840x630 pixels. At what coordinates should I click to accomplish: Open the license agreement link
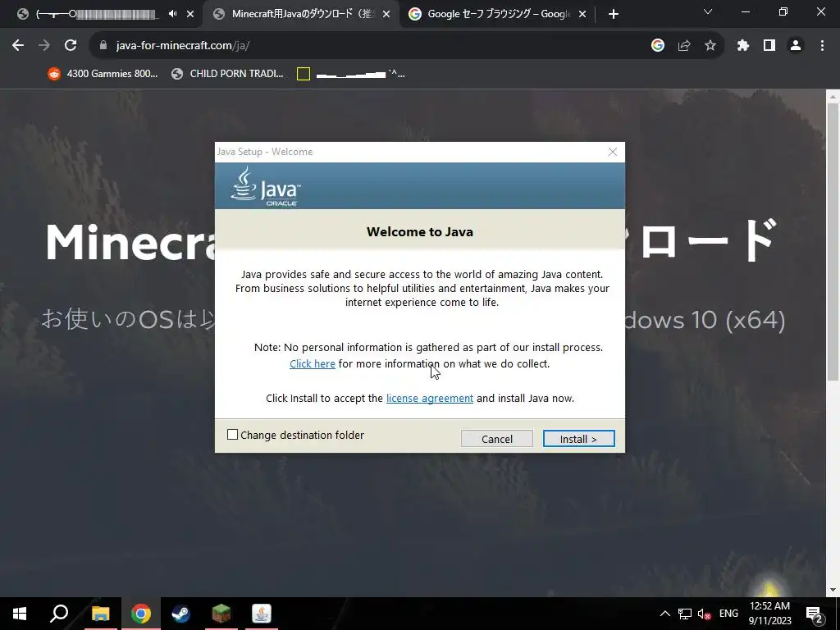430,398
